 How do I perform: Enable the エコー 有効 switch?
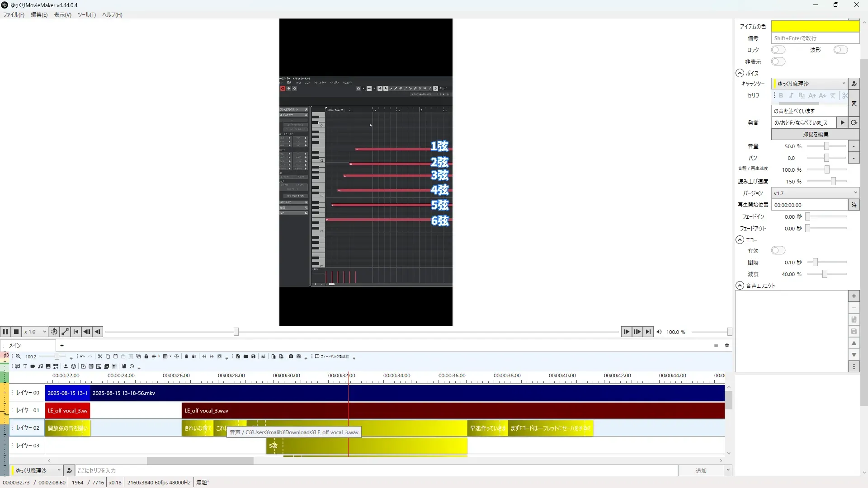click(778, 250)
